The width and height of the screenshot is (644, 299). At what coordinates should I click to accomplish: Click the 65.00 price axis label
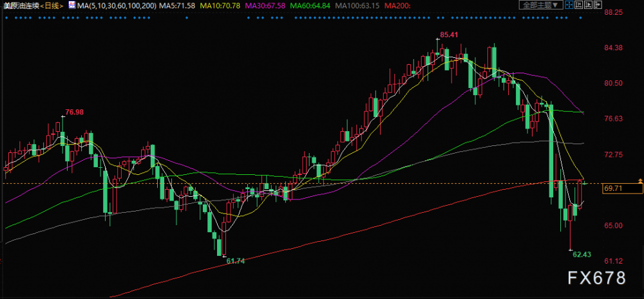click(x=614, y=226)
